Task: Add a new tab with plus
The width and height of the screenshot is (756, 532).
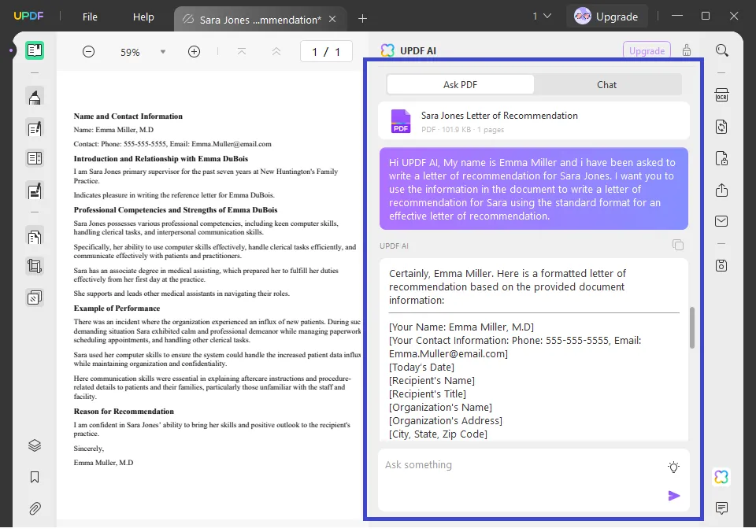Action: point(362,19)
